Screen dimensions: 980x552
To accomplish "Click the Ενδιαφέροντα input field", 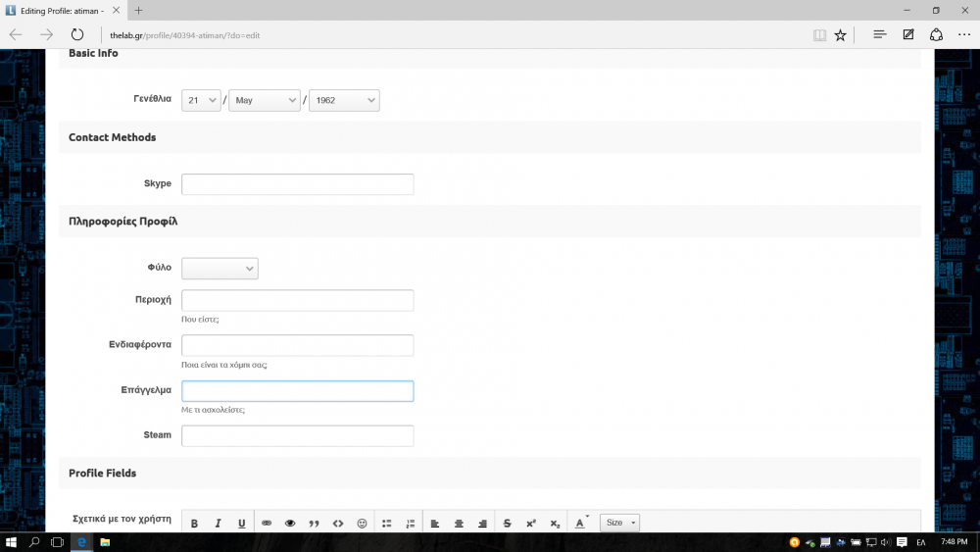I will pos(298,345).
